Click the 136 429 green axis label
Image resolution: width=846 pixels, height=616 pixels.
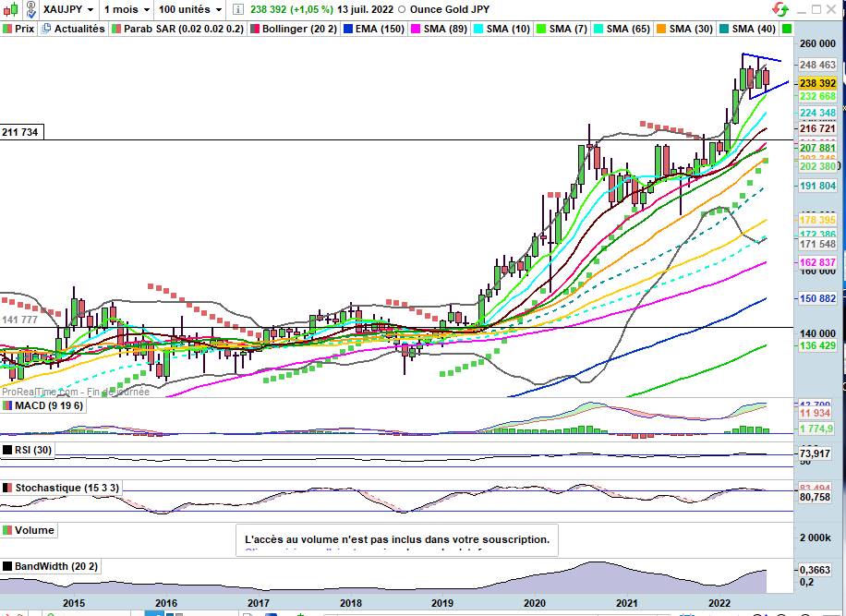click(x=817, y=345)
